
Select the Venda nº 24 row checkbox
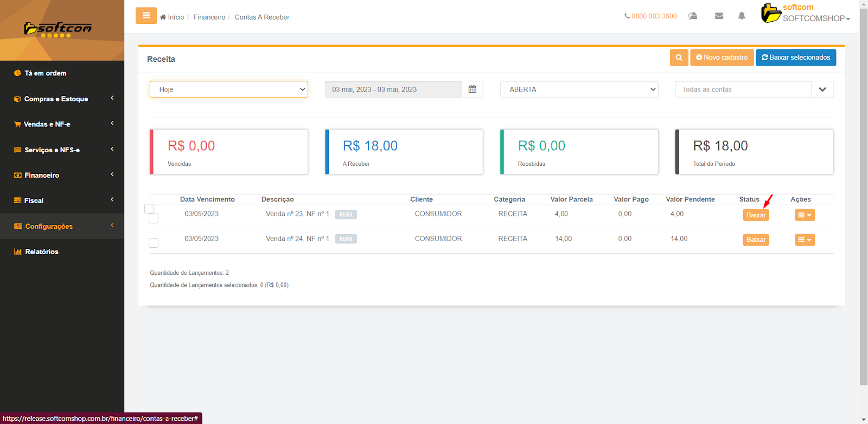coord(154,243)
